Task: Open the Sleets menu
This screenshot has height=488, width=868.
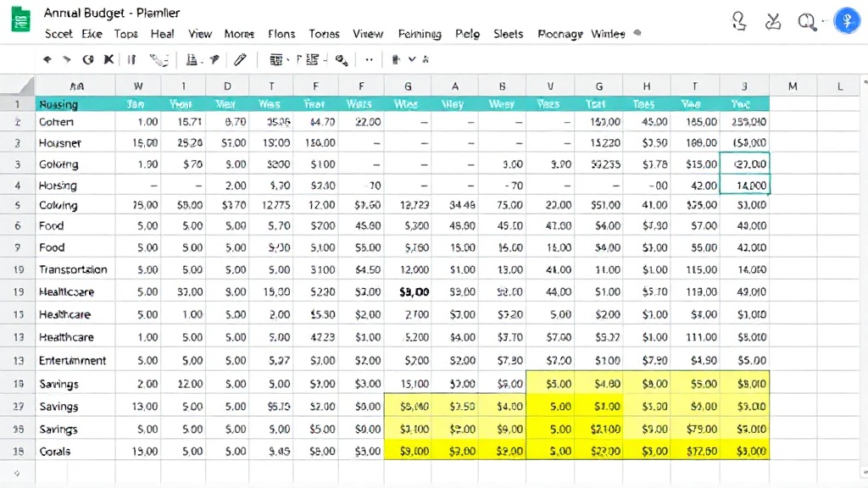Action: pos(509,34)
